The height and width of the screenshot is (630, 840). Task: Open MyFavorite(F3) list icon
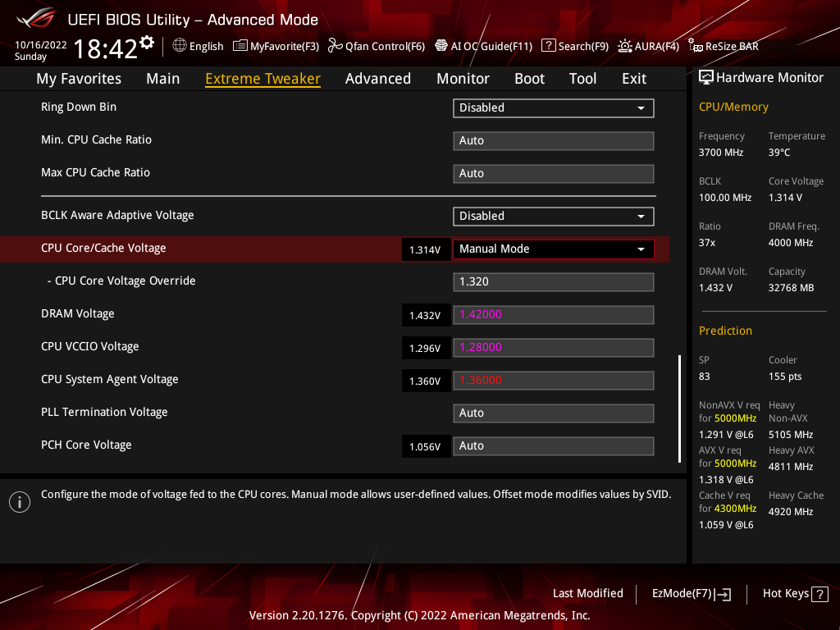pos(240,46)
